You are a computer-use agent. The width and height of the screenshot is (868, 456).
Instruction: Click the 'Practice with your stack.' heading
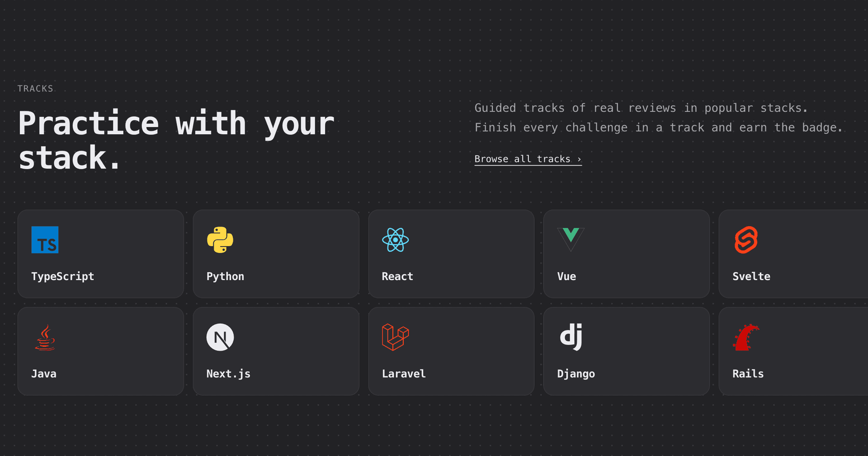(176, 140)
